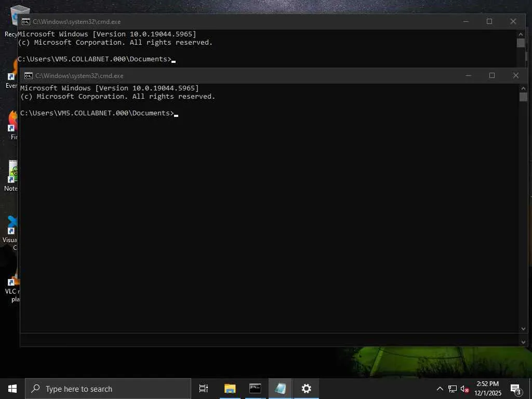This screenshot has height=399, width=532.
Task: Maximize the back cmd window
Action: point(489,21)
